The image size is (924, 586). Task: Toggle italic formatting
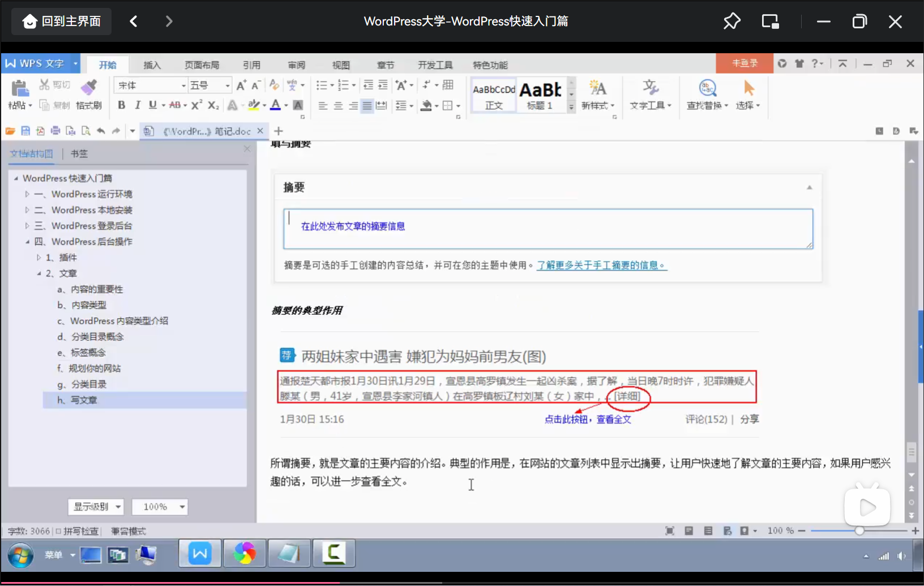click(137, 105)
